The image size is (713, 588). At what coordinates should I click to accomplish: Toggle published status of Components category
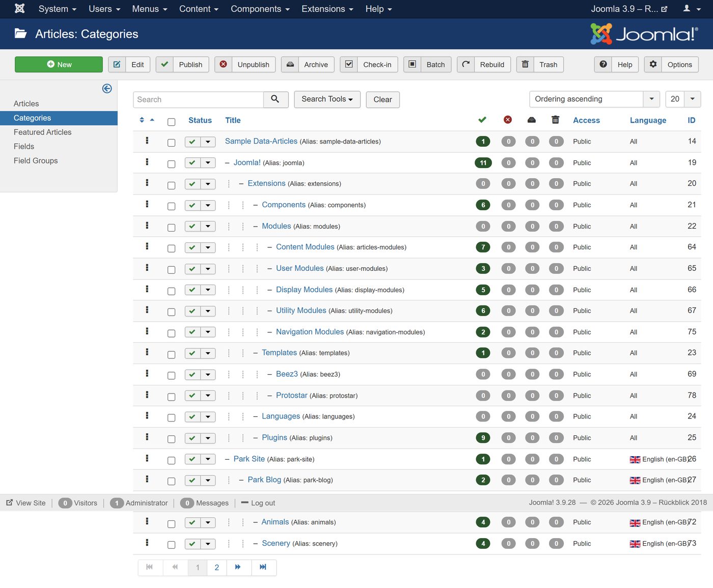click(x=193, y=206)
